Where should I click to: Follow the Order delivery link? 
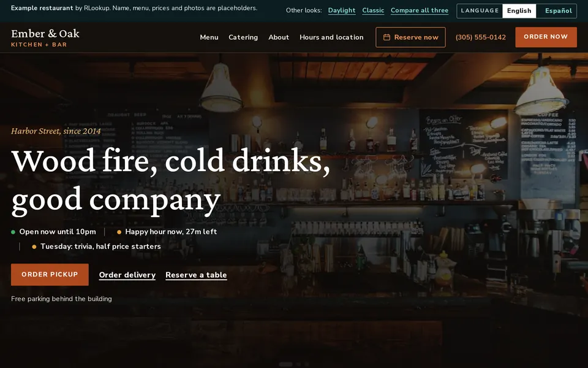pyautogui.click(x=127, y=275)
